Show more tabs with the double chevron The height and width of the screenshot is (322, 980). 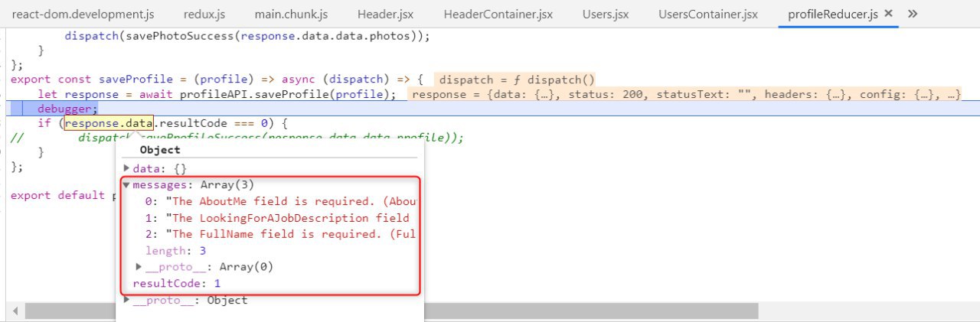click(x=912, y=14)
